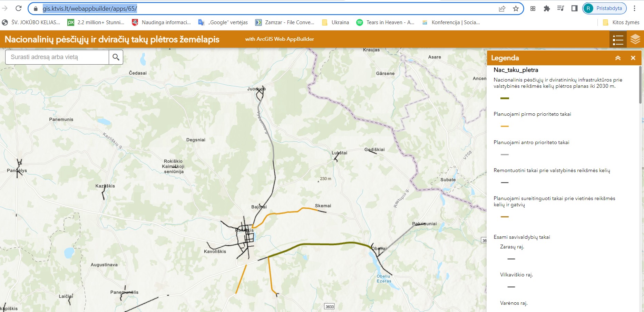Open the tab groups grid icon

[533, 9]
